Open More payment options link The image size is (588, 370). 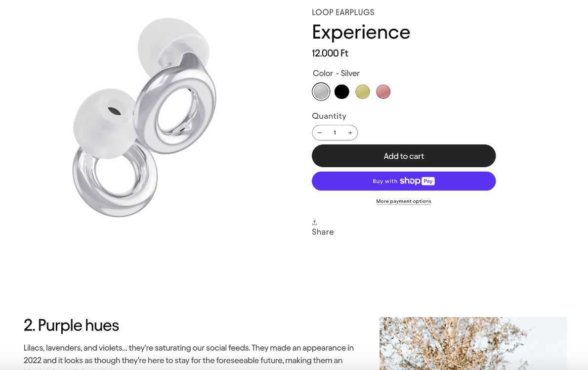click(404, 201)
